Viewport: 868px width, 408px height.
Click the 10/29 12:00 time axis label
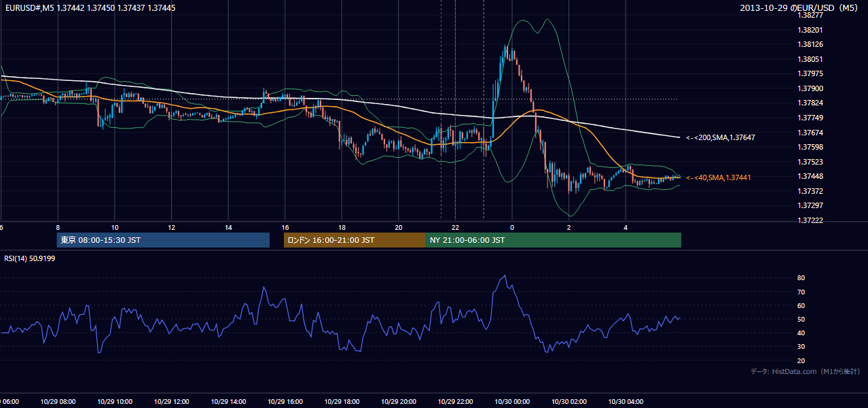pos(171,402)
